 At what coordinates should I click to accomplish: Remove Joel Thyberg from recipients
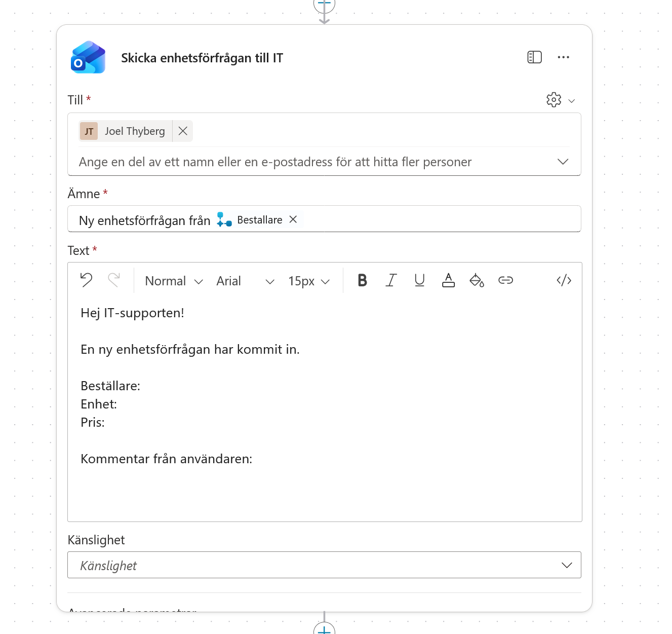(183, 131)
